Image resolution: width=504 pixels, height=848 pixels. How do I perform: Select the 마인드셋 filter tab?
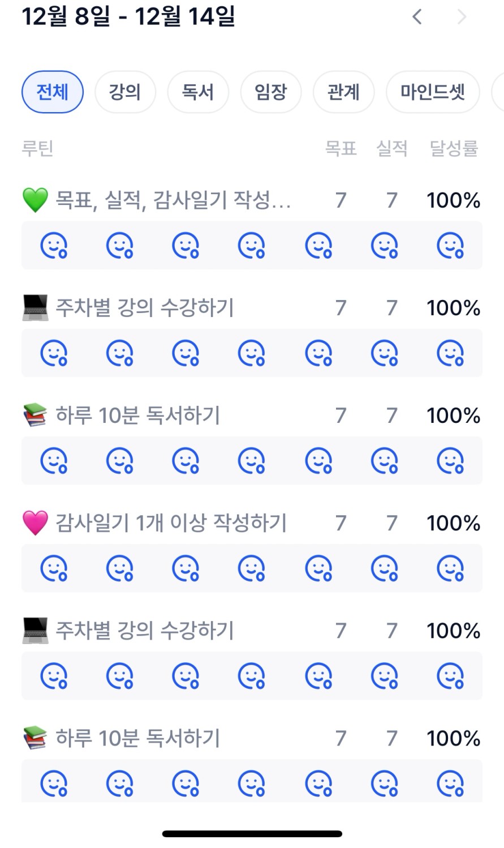click(433, 92)
